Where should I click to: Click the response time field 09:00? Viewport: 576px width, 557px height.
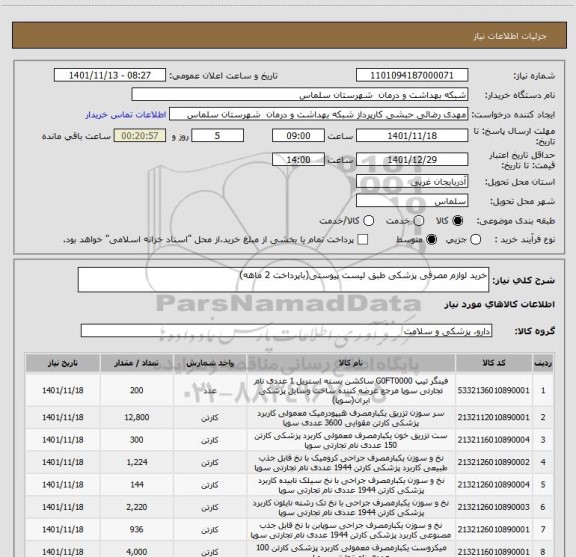(x=298, y=136)
